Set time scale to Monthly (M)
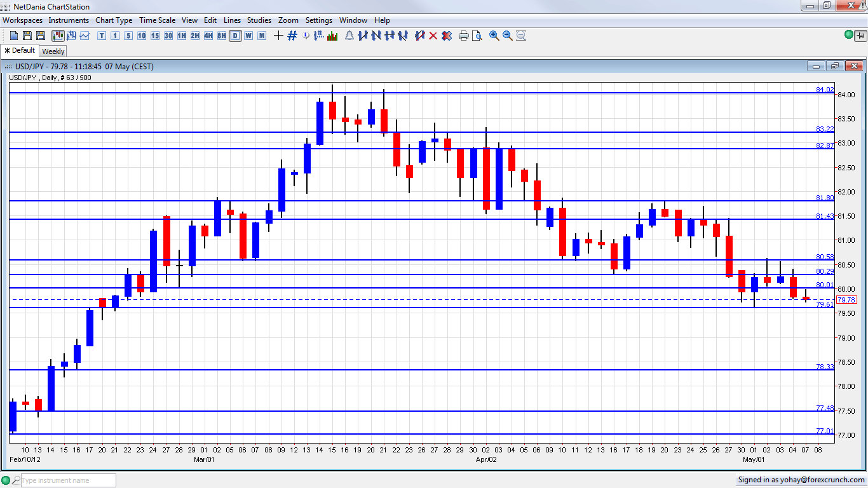The width and height of the screenshot is (868, 488). [x=262, y=36]
